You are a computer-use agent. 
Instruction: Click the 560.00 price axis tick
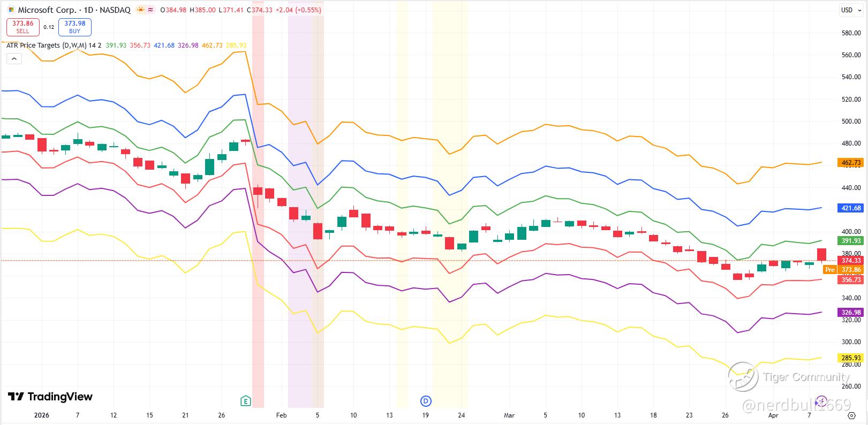851,55
